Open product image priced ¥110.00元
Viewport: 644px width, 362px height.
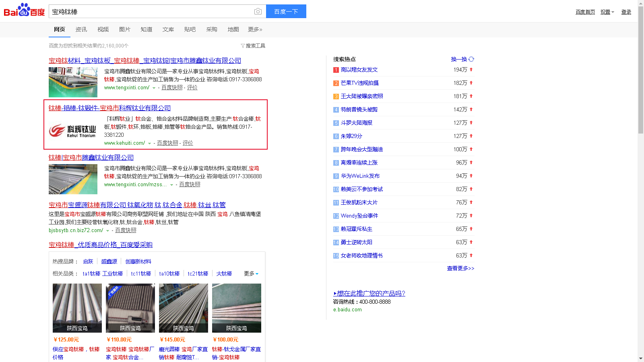(130, 308)
